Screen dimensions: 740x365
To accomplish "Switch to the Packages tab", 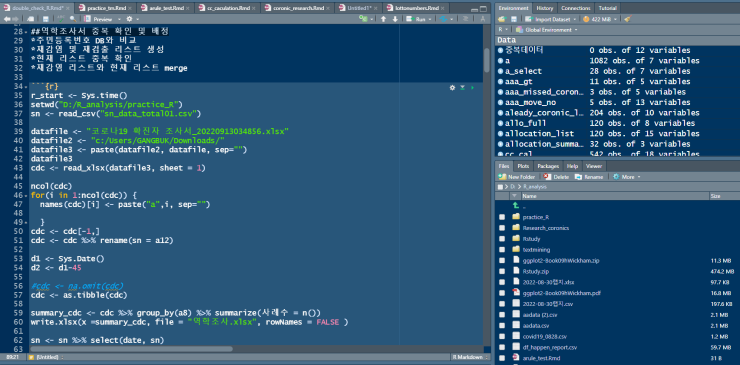I will pos(548,166).
